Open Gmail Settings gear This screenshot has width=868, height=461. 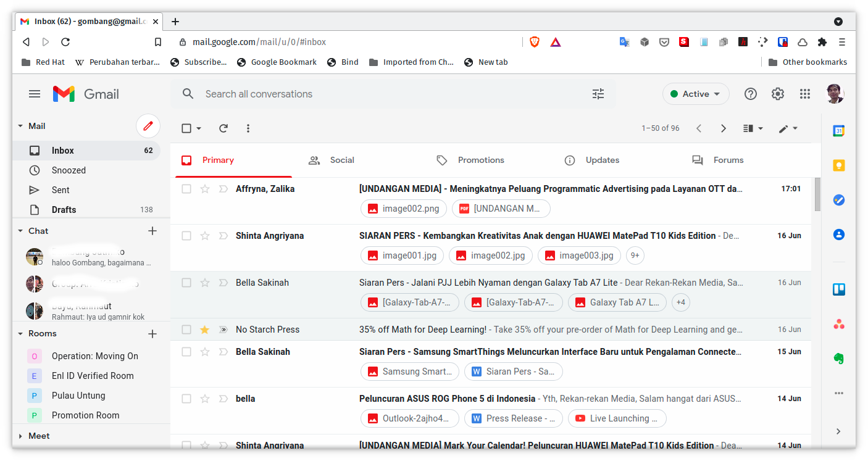pyautogui.click(x=778, y=94)
